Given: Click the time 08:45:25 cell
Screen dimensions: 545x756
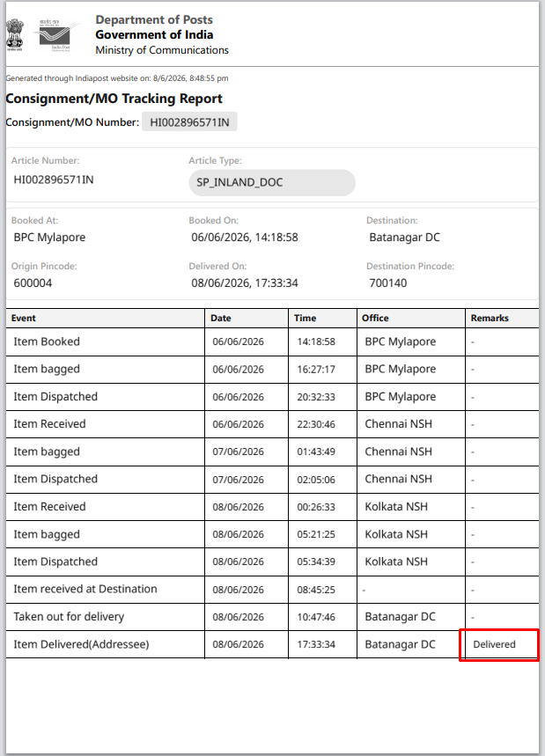Looking at the screenshot, I should tap(322, 589).
